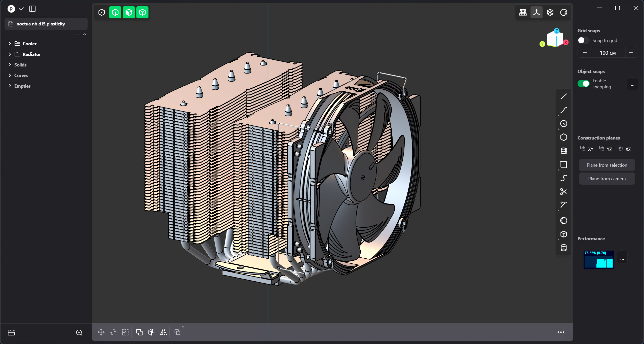Viewport: 644px width, 344px height.
Task: Toggle the face selection mode button
Action: click(x=129, y=12)
